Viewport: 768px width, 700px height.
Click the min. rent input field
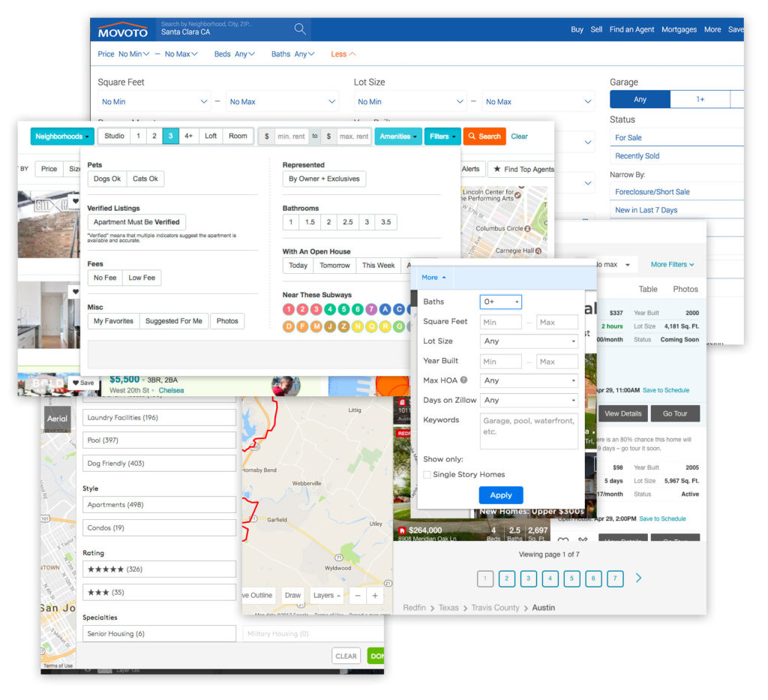click(x=292, y=137)
